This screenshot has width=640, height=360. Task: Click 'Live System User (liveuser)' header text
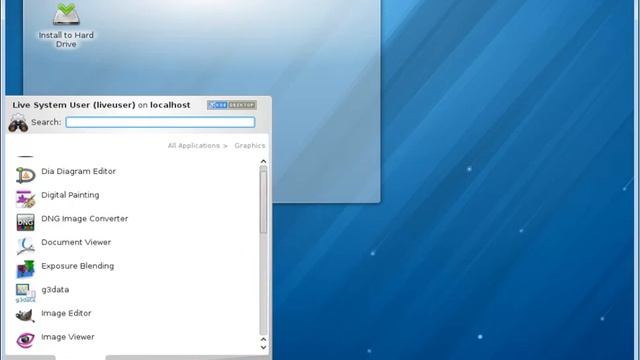pyautogui.click(x=73, y=105)
